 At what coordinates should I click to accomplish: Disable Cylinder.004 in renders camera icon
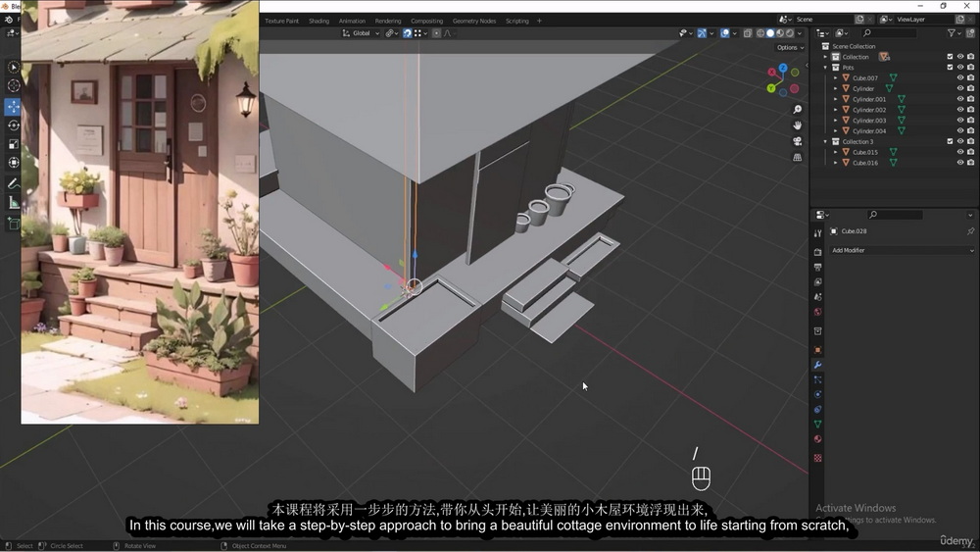970,131
